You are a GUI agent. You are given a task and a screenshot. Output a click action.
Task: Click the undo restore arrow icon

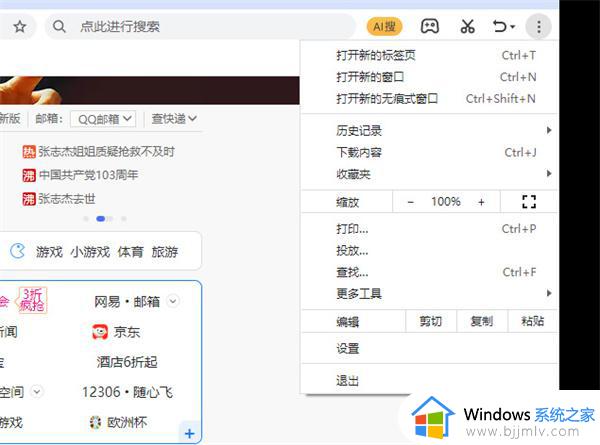pyautogui.click(x=499, y=27)
